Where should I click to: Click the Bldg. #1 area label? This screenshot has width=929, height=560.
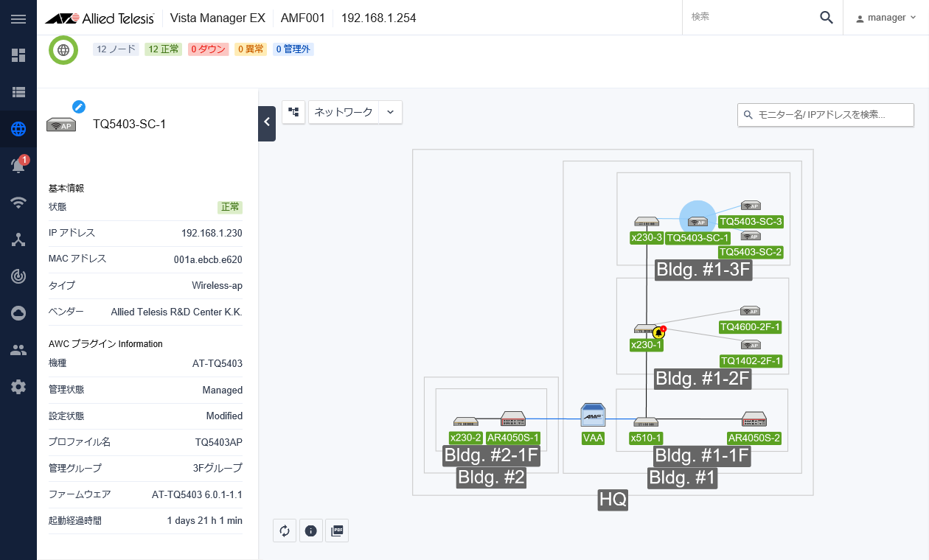682,477
